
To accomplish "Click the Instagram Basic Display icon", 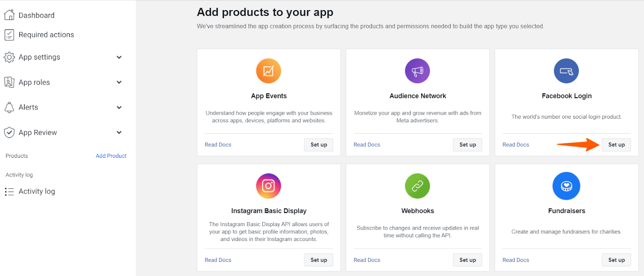I will click(x=268, y=185).
